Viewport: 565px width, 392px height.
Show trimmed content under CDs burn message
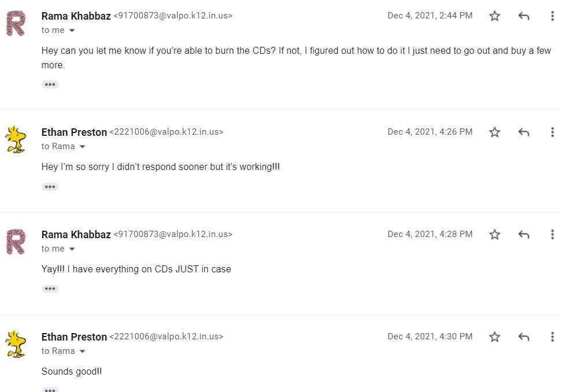pyautogui.click(x=50, y=84)
